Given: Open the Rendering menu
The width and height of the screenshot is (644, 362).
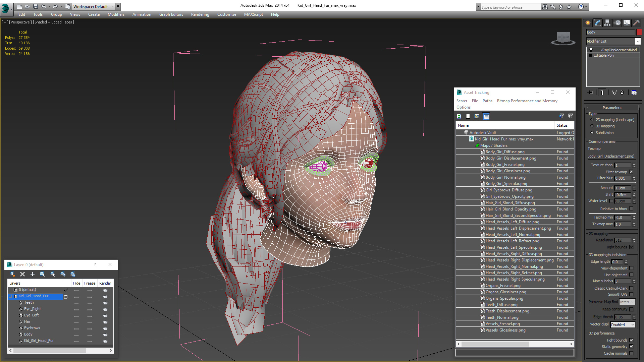Looking at the screenshot, I should tap(200, 14).
